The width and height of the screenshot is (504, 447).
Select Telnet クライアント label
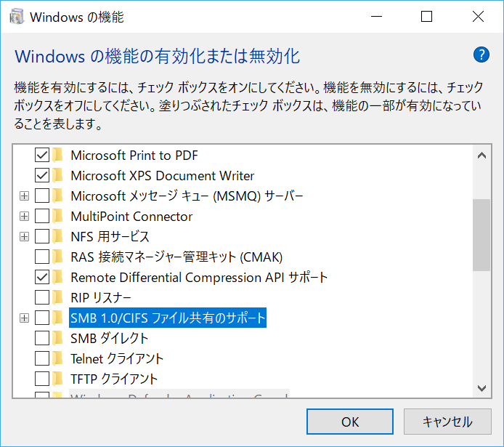coord(117,359)
